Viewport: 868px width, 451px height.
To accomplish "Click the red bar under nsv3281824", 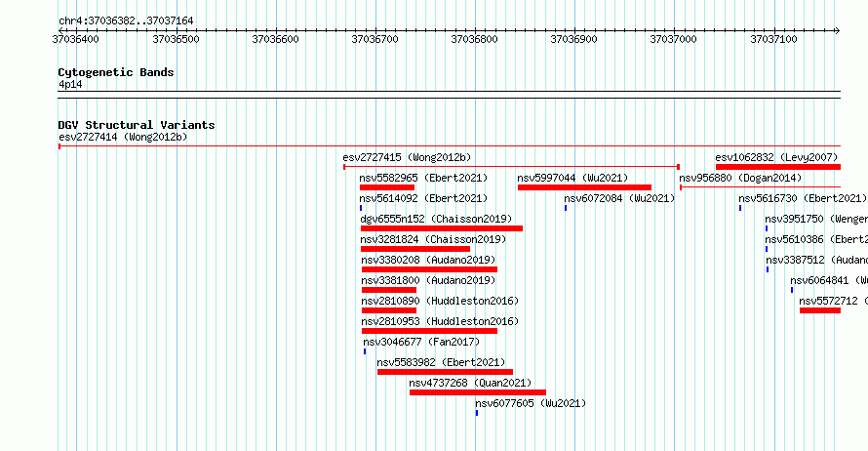I will pyautogui.click(x=415, y=249).
